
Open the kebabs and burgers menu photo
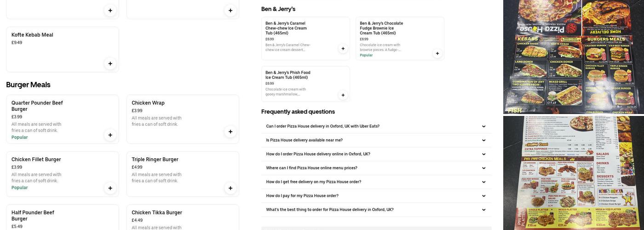[573, 57]
